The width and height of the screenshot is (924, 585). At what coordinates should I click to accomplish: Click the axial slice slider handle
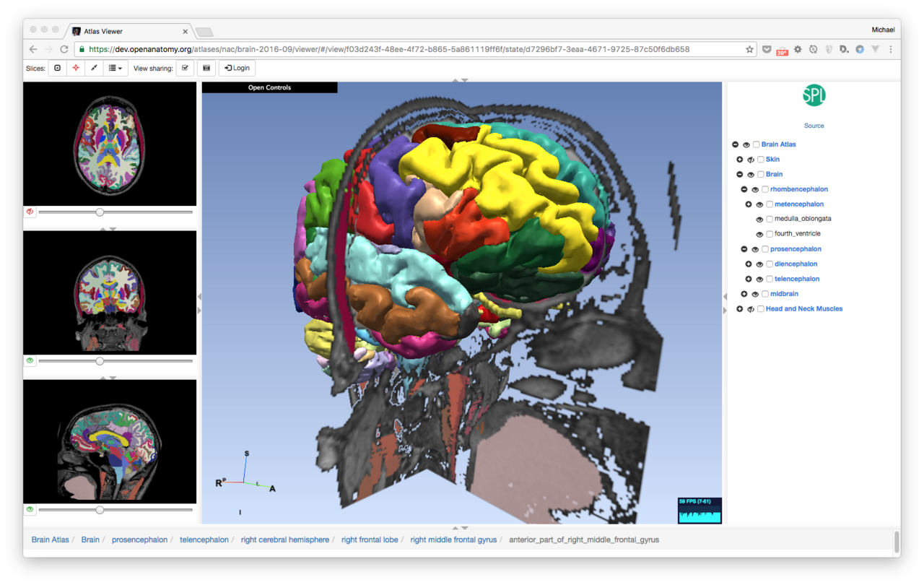100,212
